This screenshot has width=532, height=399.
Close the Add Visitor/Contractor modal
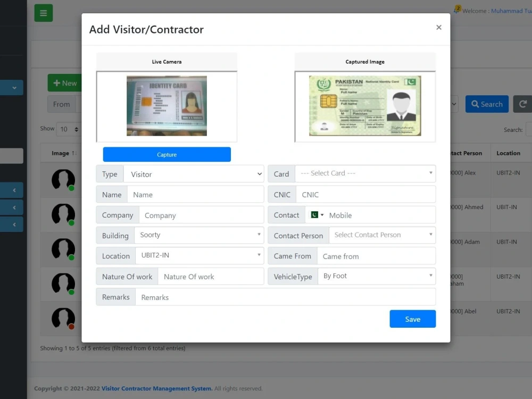pos(439,27)
